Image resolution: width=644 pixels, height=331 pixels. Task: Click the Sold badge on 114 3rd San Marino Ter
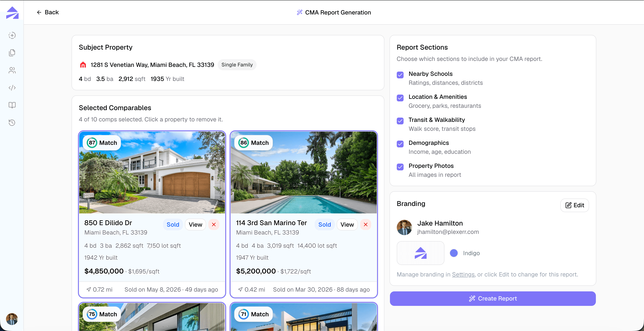[x=325, y=225]
